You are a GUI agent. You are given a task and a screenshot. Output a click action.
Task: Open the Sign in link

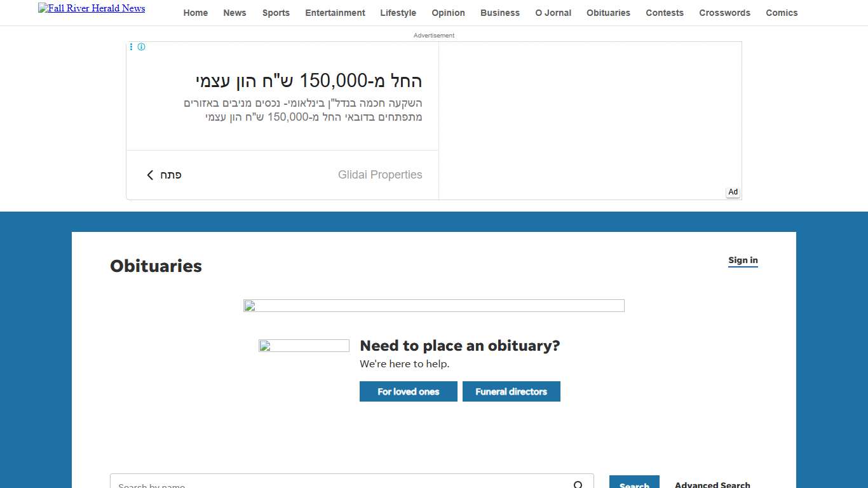(x=743, y=261)
